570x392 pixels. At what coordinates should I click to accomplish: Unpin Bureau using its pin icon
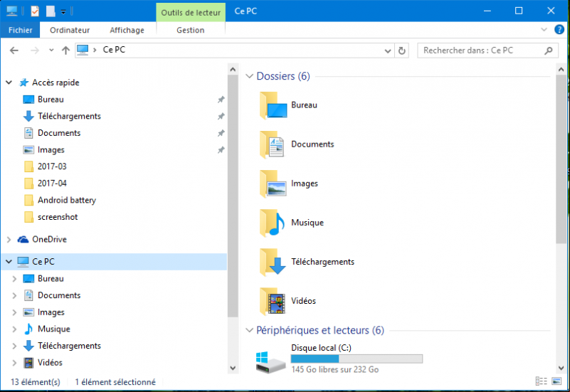221,100
